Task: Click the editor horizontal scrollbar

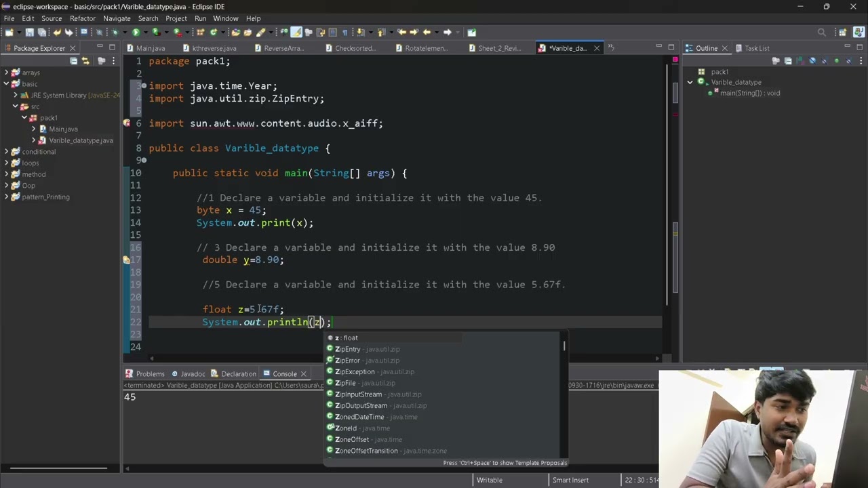Action: (x=403, y=358)
